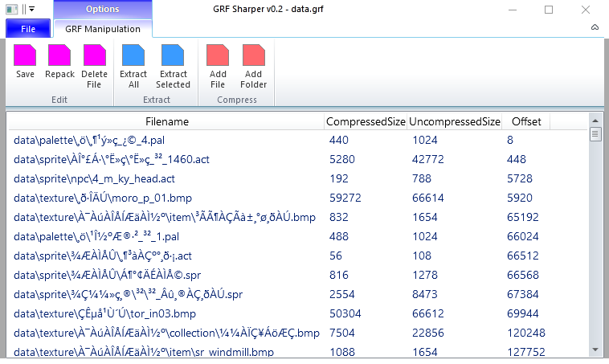
Task: Click the offset value 65192
Action: coord(523,217)
